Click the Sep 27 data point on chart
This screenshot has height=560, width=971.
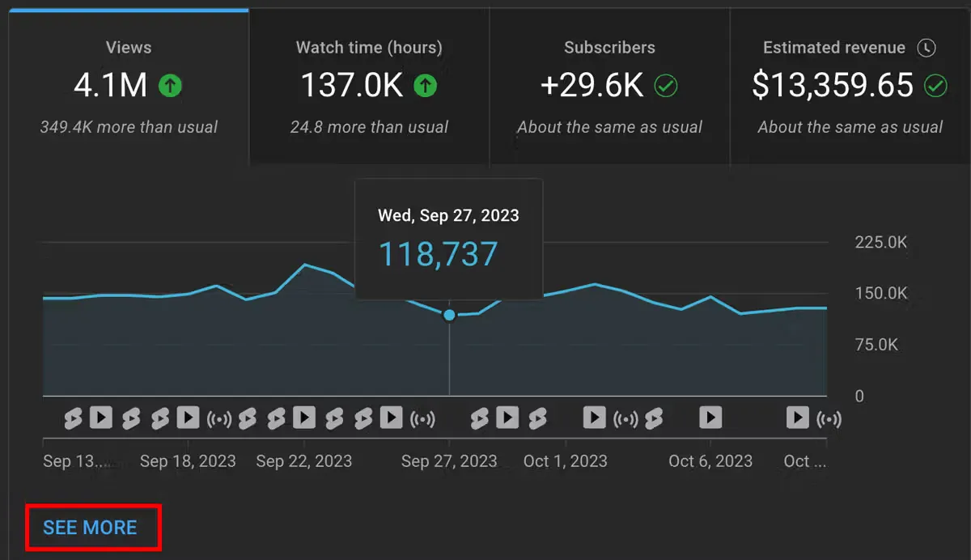(x=449, y=315)
